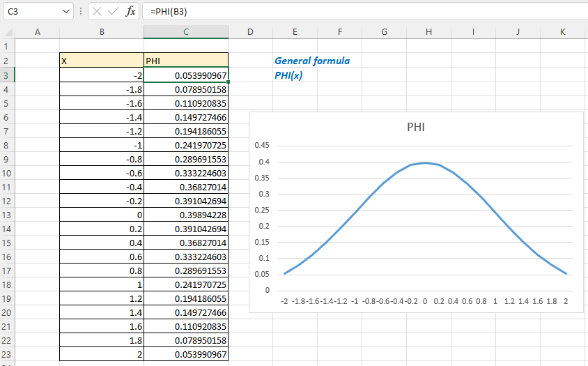This screenshot has width=588, height=366.
Task: Click the fill handle of cell C3
Action: point(228,82)
